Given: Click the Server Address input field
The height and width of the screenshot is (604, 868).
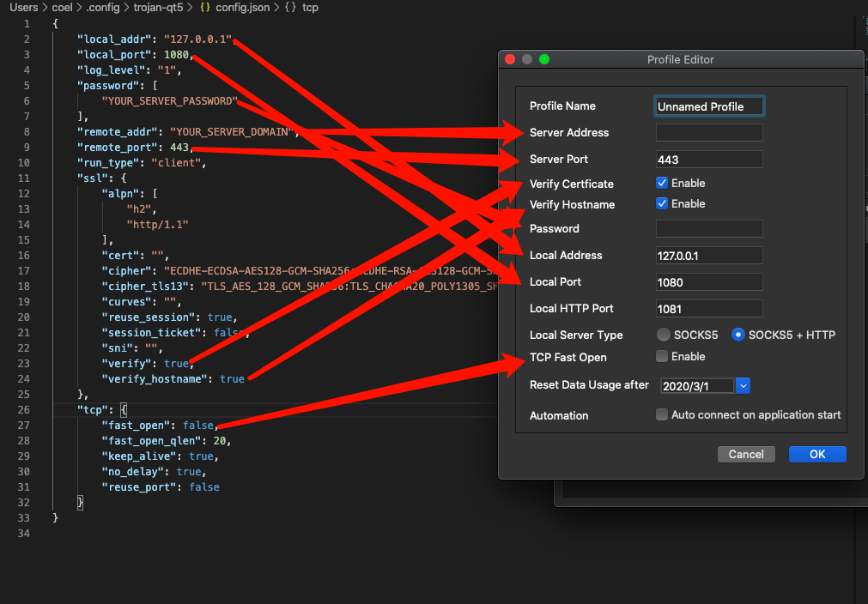Looking at the screenshot, I should click(709, 133).
